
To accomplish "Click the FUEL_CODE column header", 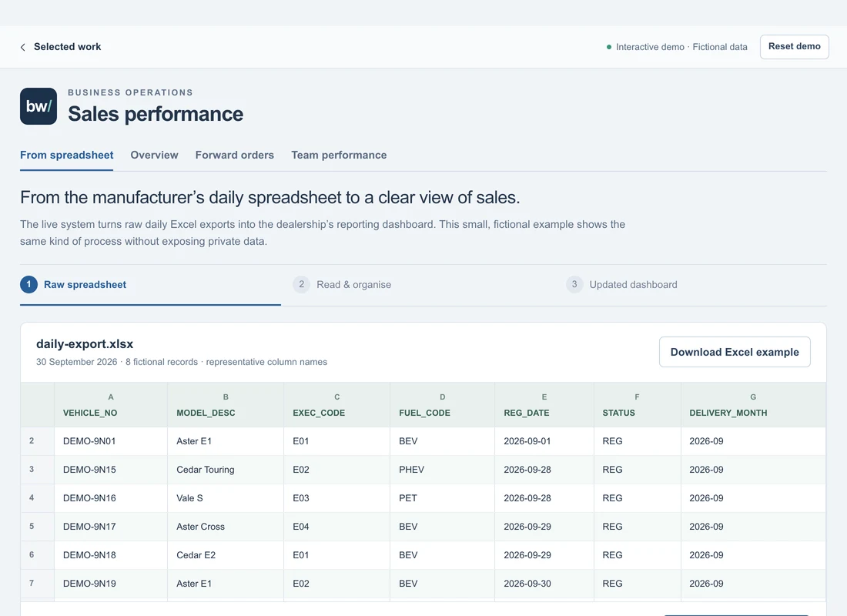I will 443,405.
